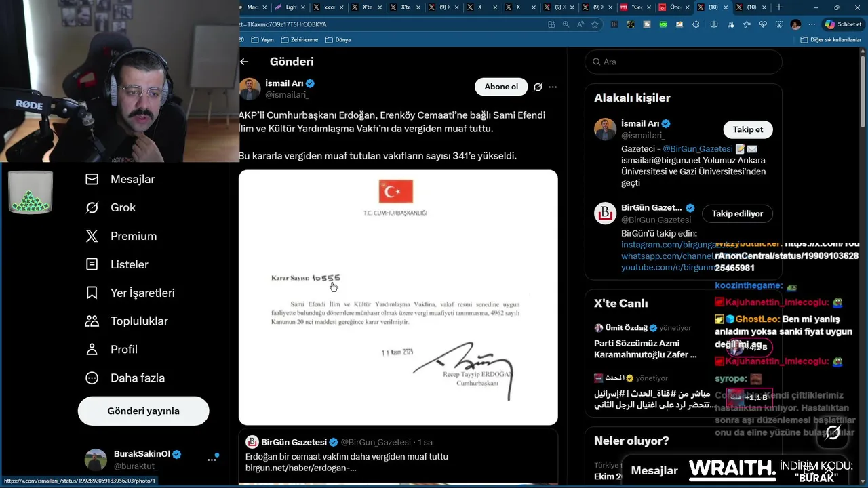868x488 pixels.
Task: Open the presidential decree image
Action: point(398,298)
